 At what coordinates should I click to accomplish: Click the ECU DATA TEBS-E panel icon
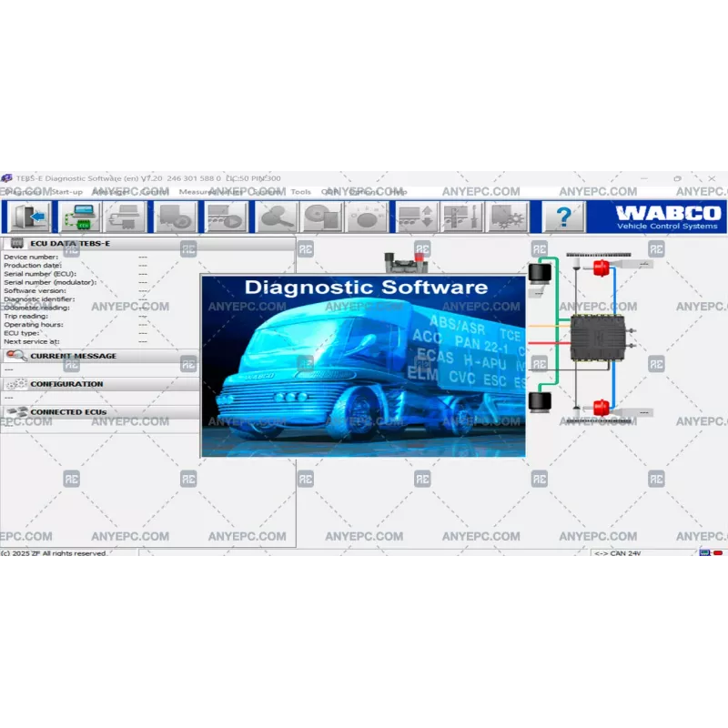[18, 244]
